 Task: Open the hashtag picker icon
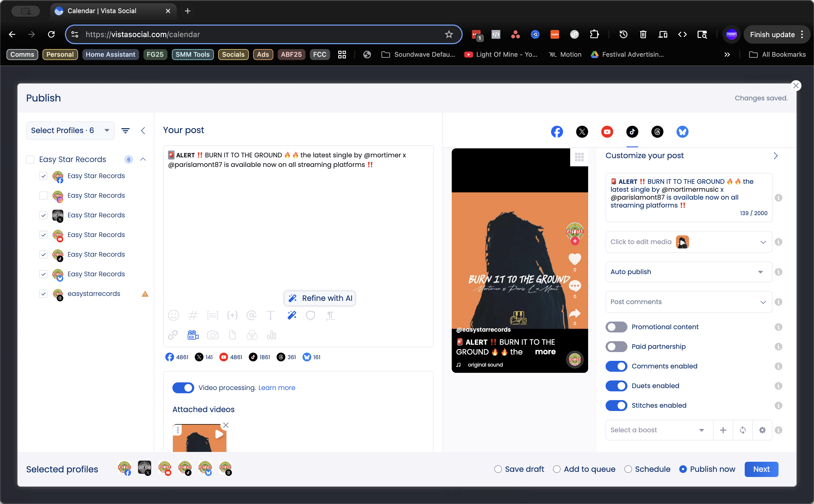point(193,315)
